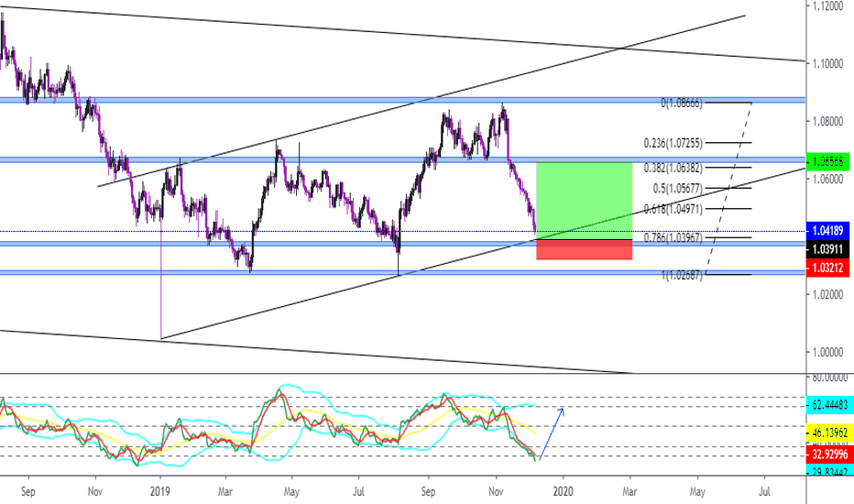Select the red 1.03212 stop price label
The width and height of the screenshot is (854, 504).
coord(827,265)
